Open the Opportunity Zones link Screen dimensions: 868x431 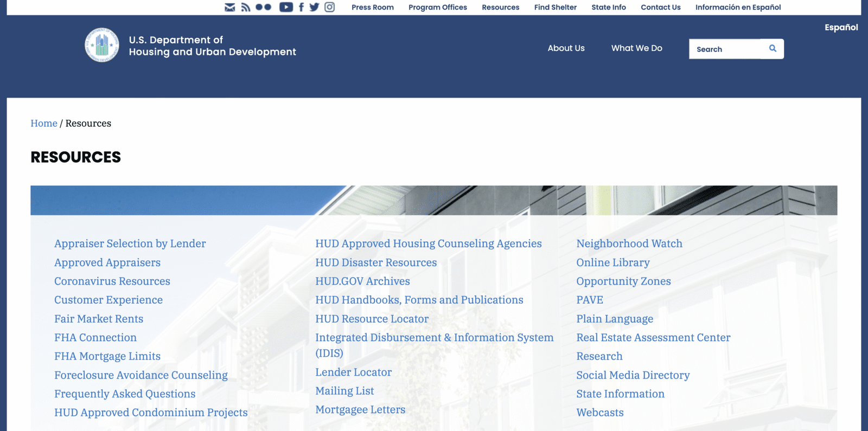pos(624,281)
